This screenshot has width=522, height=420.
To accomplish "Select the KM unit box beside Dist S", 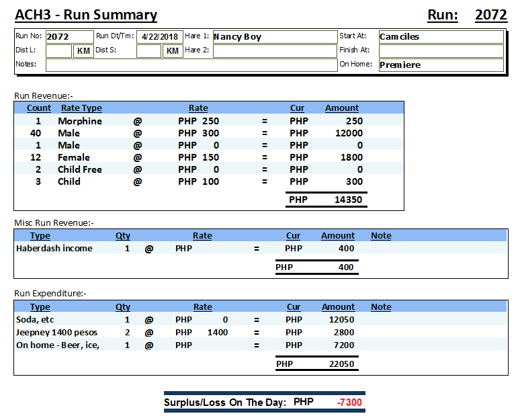I will coord(173,51).
